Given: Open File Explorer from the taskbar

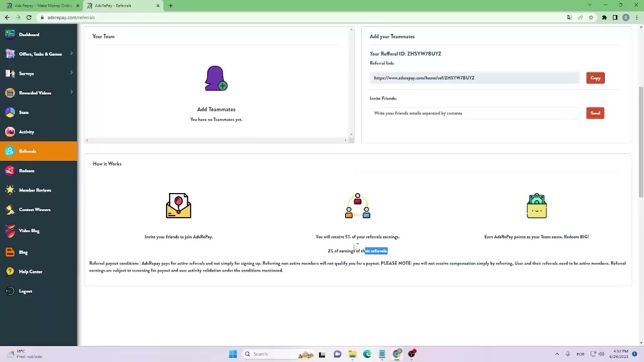Looking at the screenshot, I should pos(352,354).
